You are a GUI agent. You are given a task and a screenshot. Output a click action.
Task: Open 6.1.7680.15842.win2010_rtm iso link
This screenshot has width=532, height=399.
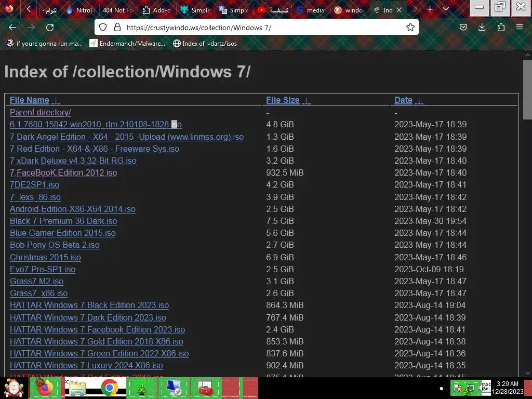[x=96, y=124]
